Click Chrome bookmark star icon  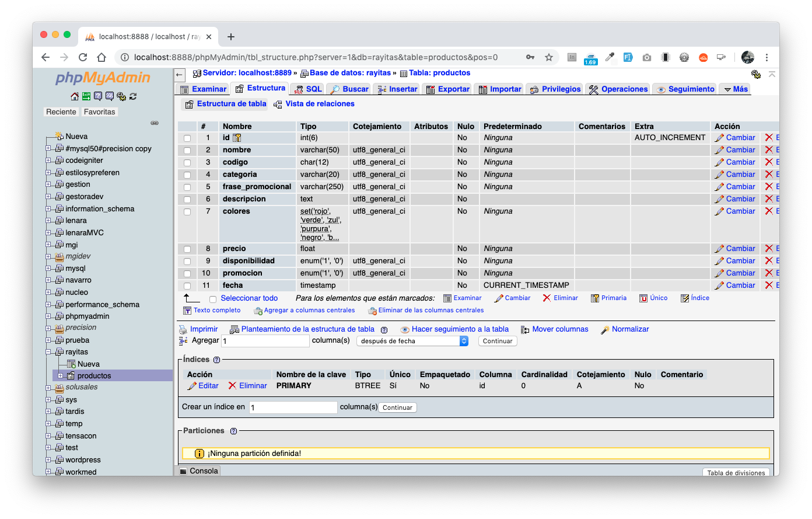549,57
